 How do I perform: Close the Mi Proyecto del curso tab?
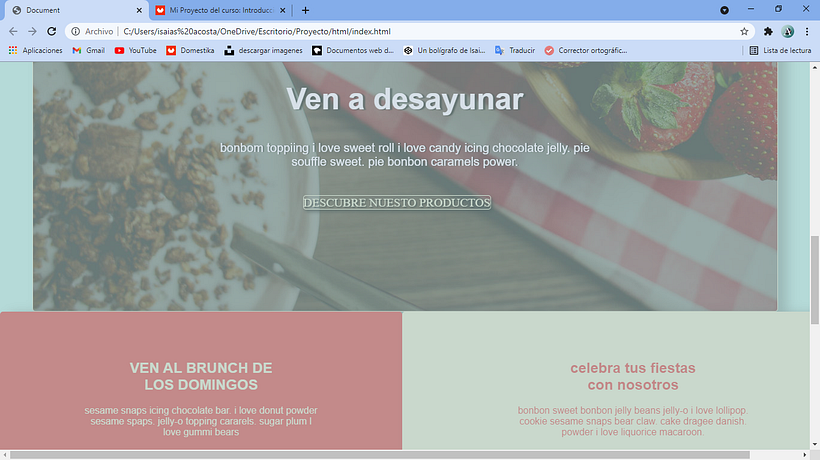click(282, 10)
